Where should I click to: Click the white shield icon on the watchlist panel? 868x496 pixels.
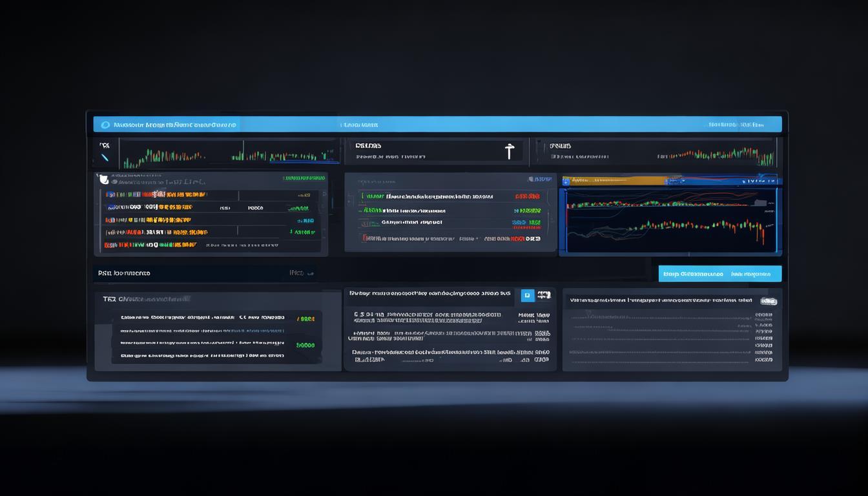pos(103,179)
